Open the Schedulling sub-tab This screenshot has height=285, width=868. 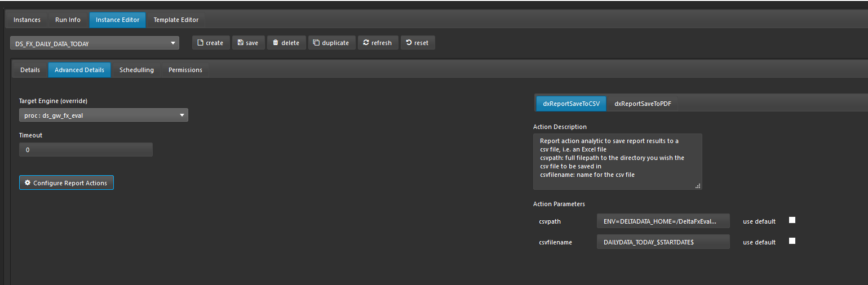point(136,70)
